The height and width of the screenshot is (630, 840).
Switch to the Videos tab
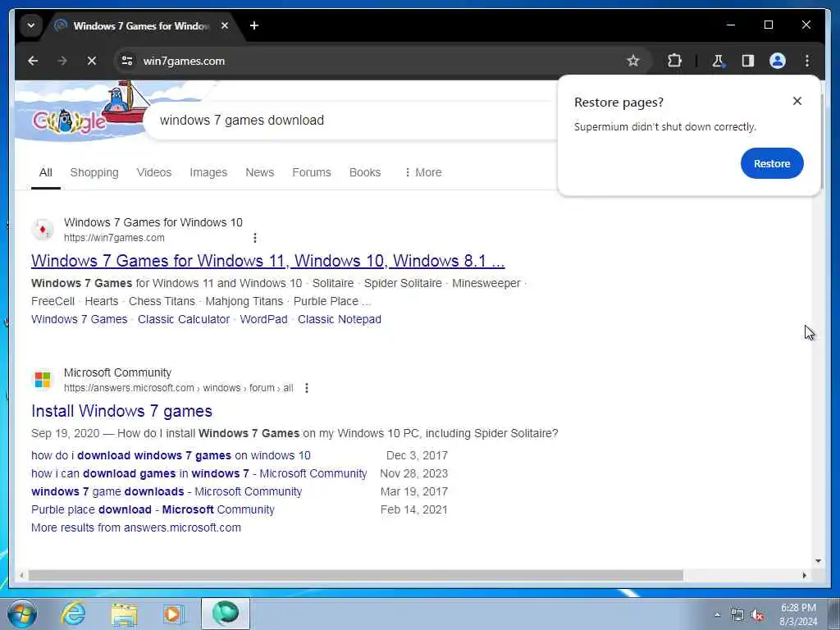click(154, 172)
